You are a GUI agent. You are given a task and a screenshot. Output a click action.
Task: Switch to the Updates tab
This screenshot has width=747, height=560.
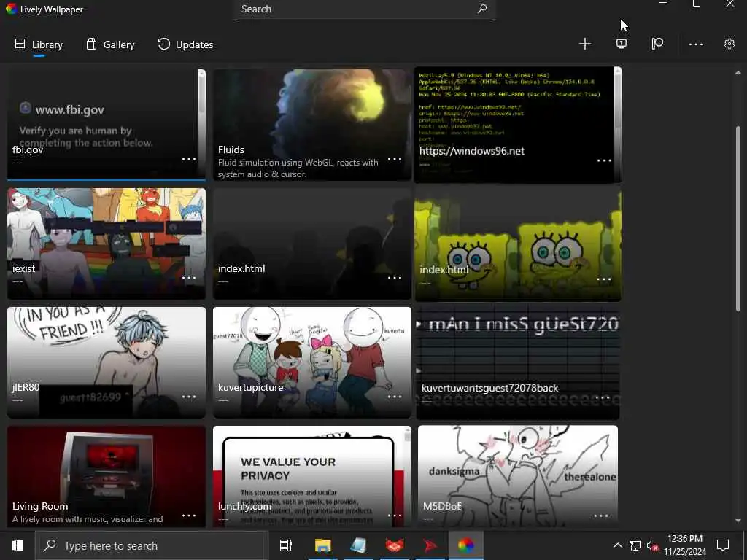coord(185,44)
